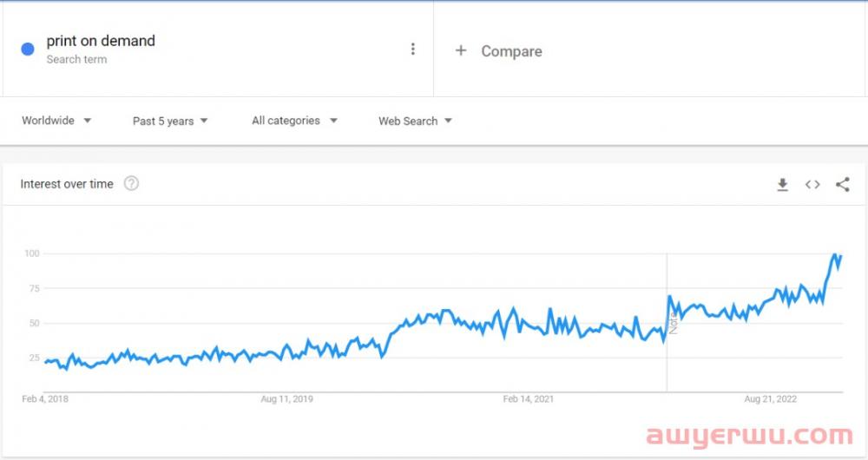The image size is (868, 460).
Task: Open help for Interest over time
Action: tap(131, 183)
